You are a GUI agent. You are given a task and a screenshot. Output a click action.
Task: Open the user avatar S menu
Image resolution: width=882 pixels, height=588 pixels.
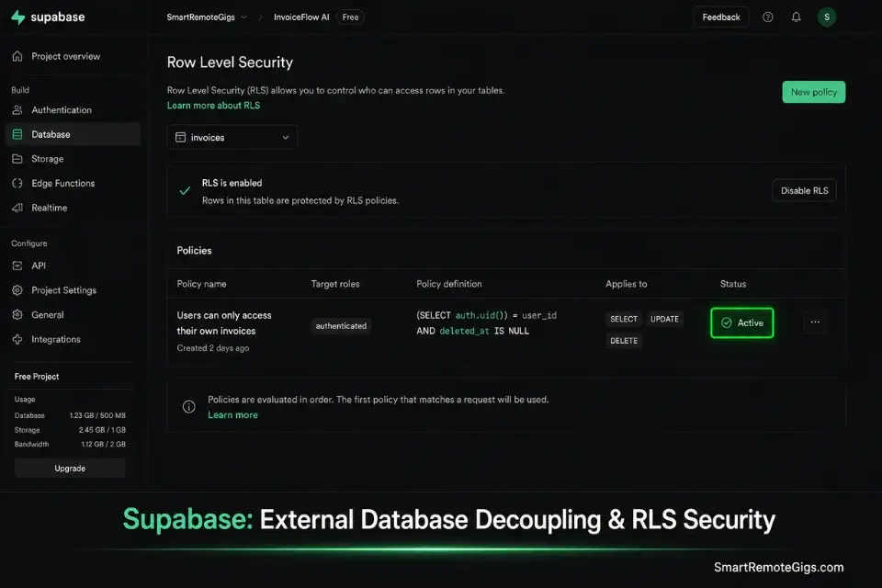pyautogui.click(x=827, y=17)
